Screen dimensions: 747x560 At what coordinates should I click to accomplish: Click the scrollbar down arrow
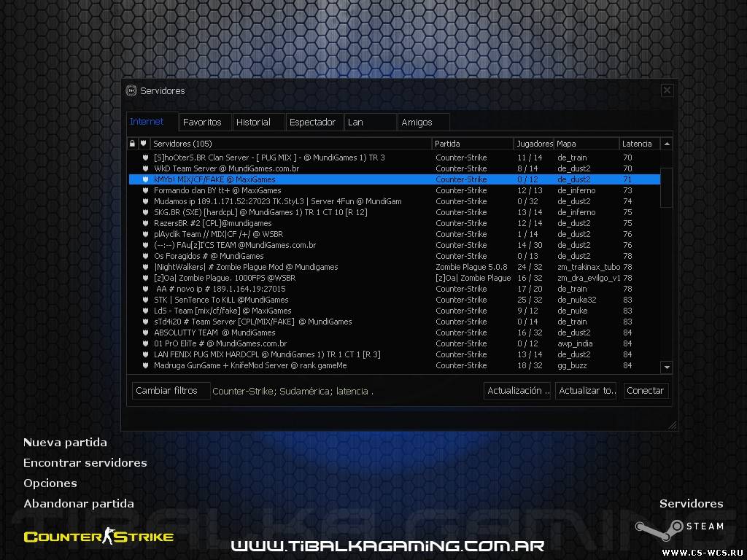(667, 367)
